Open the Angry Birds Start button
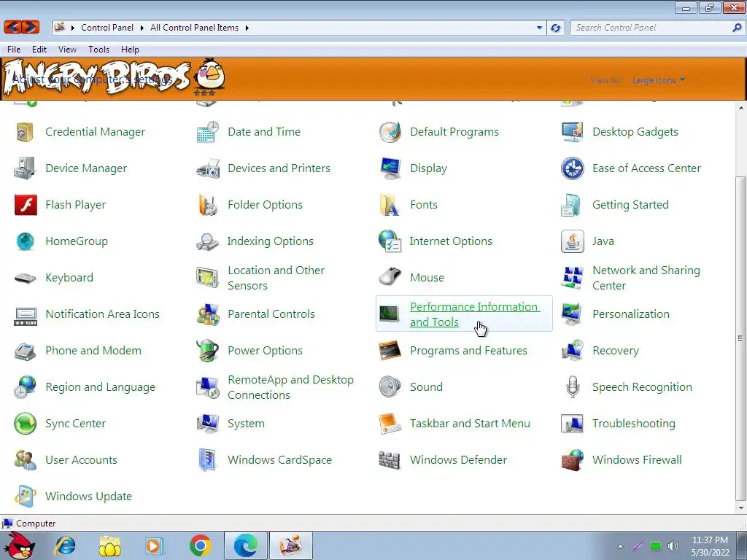Viewport: 747px width, 560px height. pyautogui.click(x=18, y=545)
